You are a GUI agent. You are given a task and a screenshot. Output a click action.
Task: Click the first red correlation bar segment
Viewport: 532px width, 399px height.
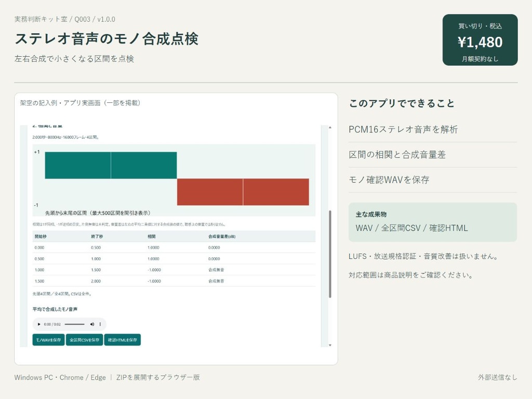pyautogui.click(x=210, y=192)
